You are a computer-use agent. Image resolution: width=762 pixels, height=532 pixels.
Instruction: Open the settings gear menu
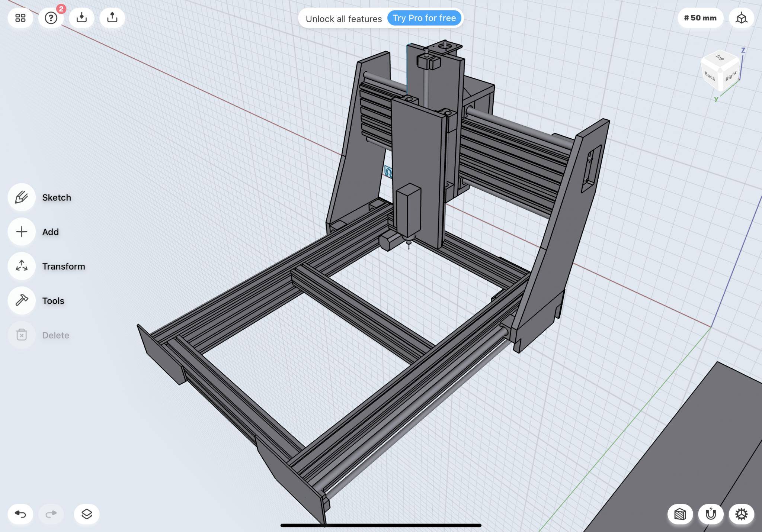point(741,514)
